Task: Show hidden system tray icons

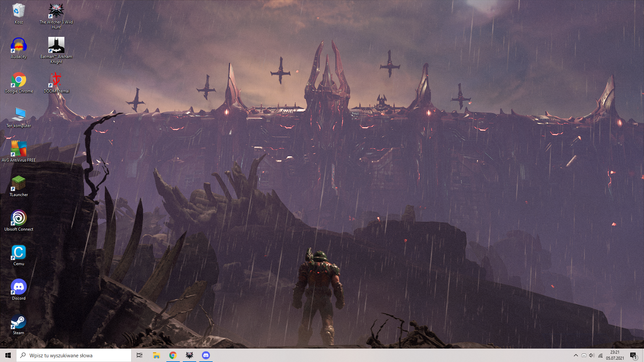Action: pyautogui.click(x=576, y=355)
